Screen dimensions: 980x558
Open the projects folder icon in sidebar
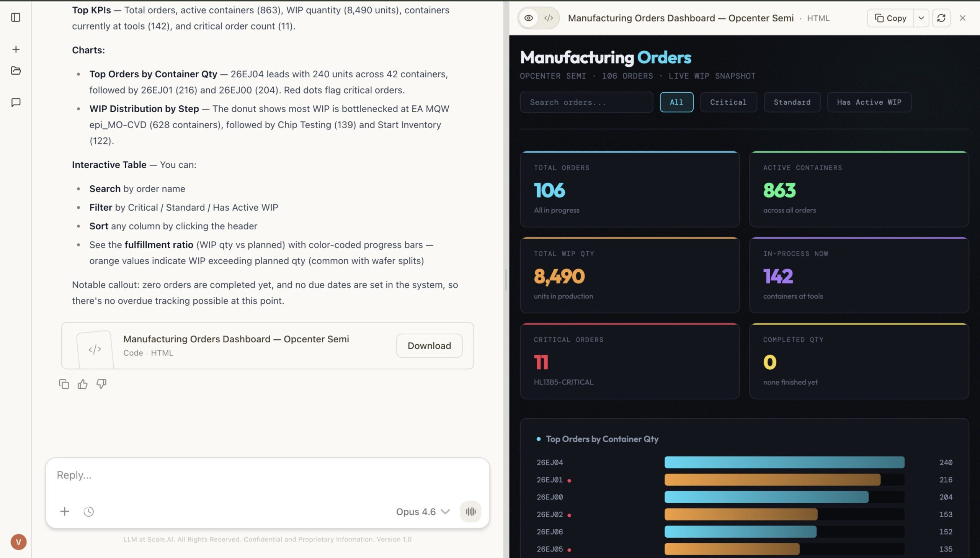click(16, 70)
